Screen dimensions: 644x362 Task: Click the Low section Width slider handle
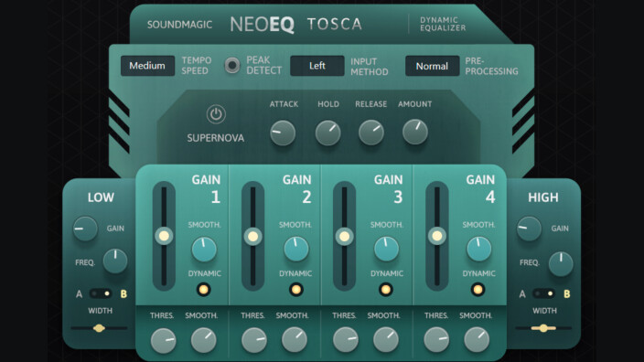pyautogui.click(x=99, y=328)
